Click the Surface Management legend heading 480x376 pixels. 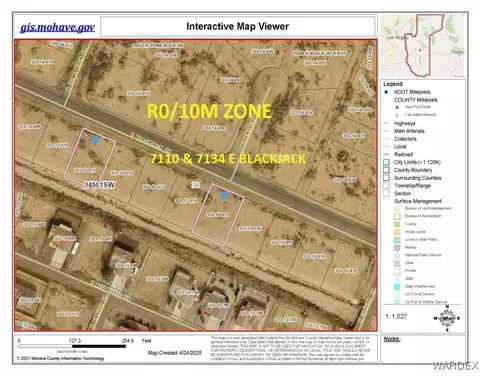tap(418, 201)
